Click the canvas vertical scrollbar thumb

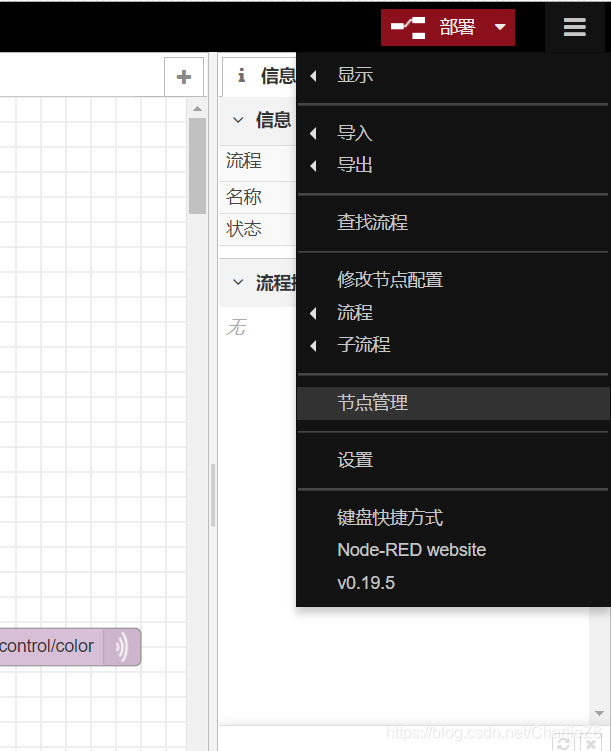(x=197, y=166)
